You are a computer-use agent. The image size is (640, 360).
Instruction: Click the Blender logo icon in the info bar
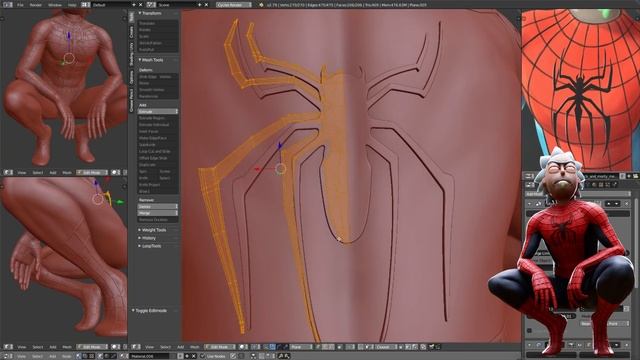[261, 5]
